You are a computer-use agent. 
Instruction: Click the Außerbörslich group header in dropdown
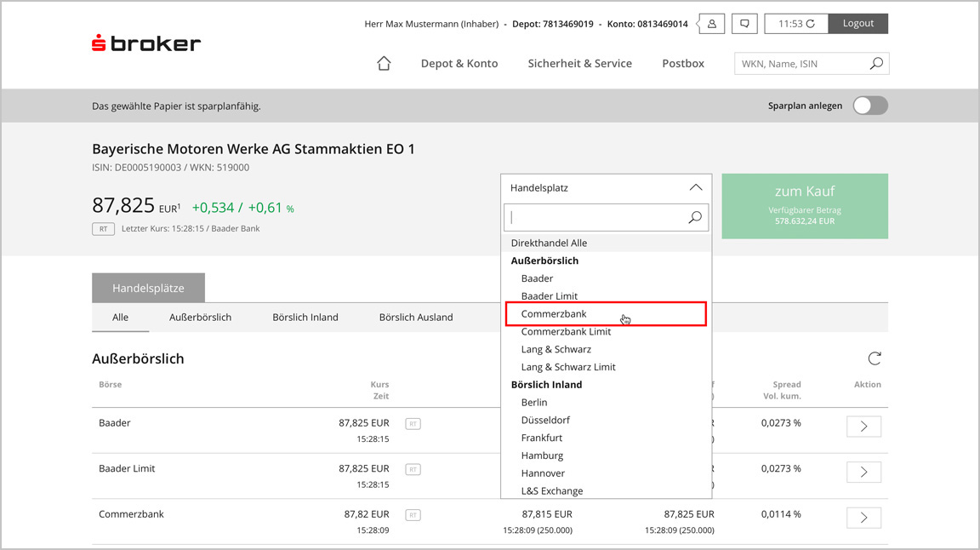(x=544, y=261)
